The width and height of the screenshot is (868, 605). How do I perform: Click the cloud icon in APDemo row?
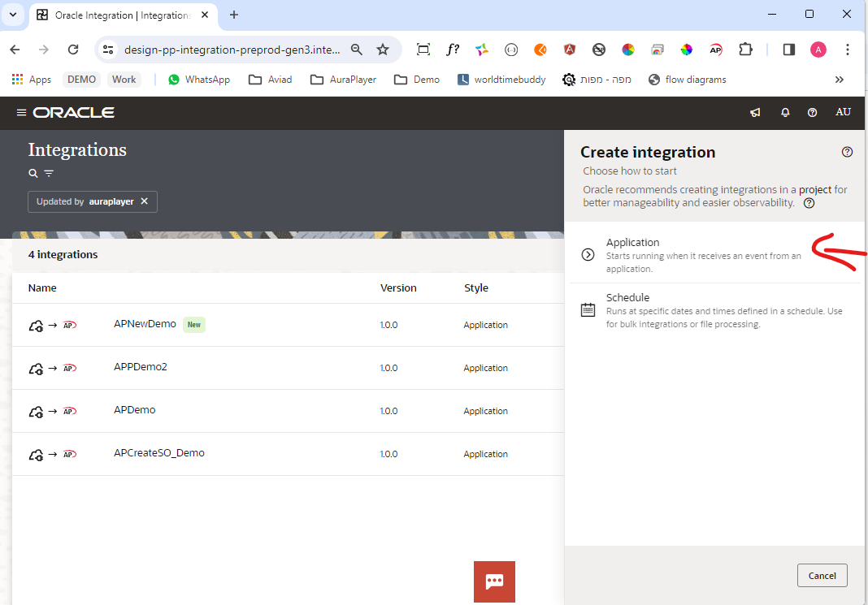tap(36, 412)
